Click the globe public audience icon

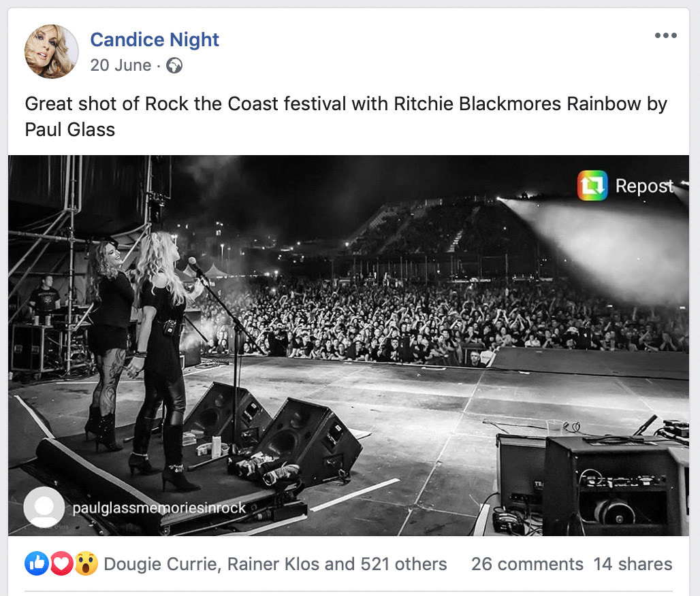pyautogui.click(x=174, y=65)
